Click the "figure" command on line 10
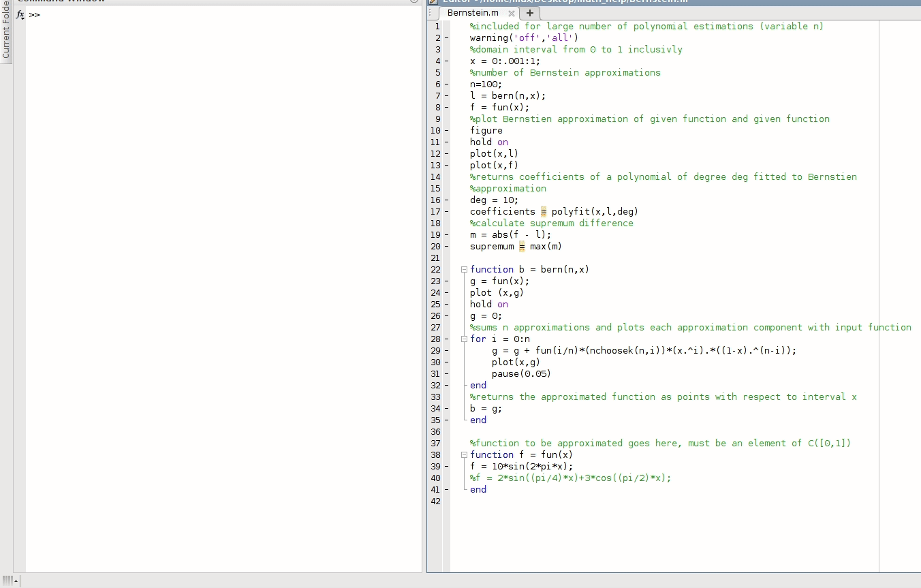The image size is (921, 588). 486,130
